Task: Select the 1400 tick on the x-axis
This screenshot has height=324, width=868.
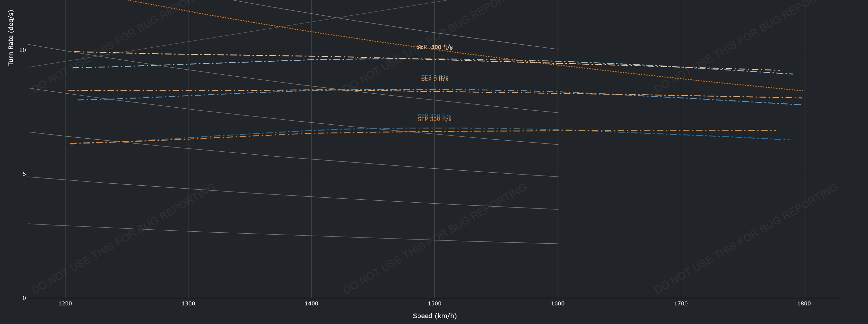Action: [x=311, y=304]
